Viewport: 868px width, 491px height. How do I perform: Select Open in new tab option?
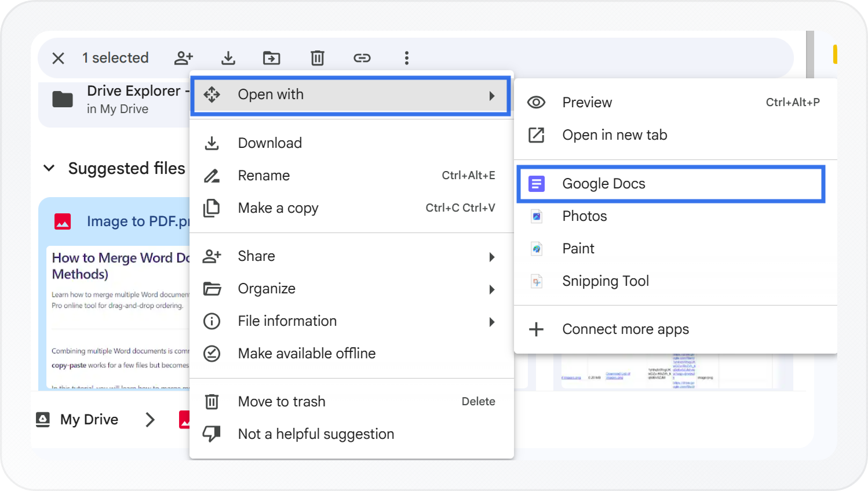click(614, 135)
